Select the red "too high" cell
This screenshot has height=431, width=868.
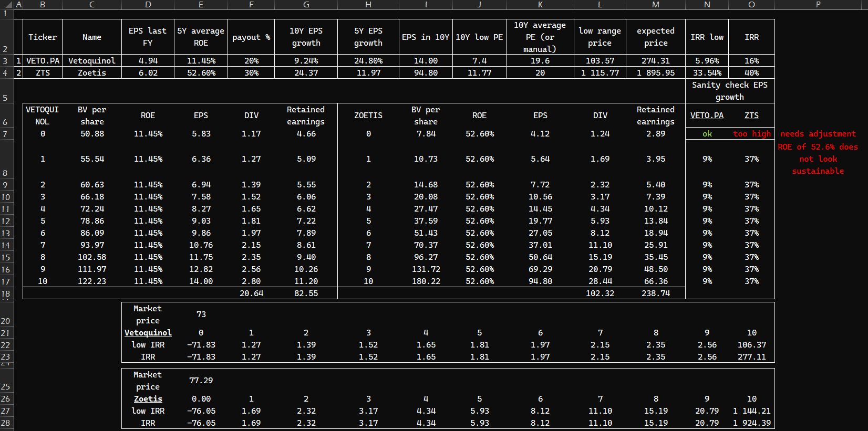pyautogui.click(x=752, y=134)
